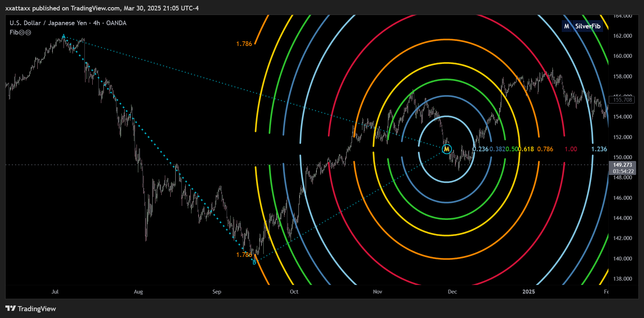Click the 0.382 Fib level label
The height and width of the screenshot is (318, 644).
point(497,149)
